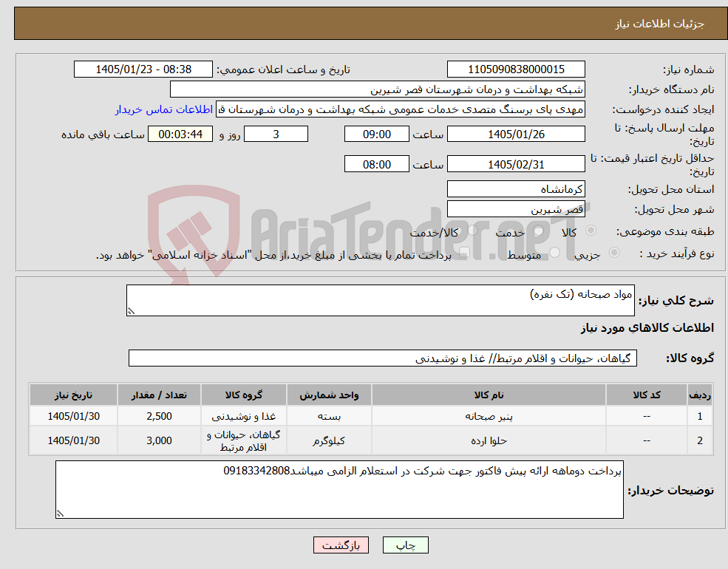Click price validity date 1405/02/31 field

tap(516, 164)
